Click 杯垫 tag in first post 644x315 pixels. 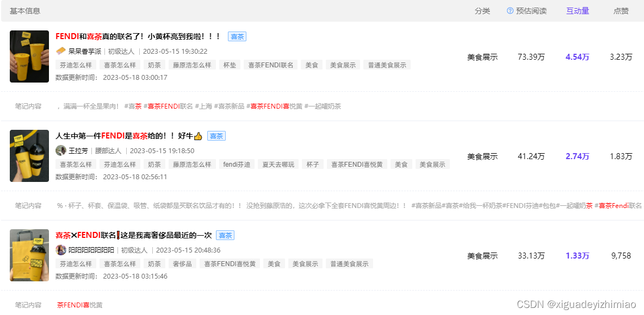(x=230, y=65)
